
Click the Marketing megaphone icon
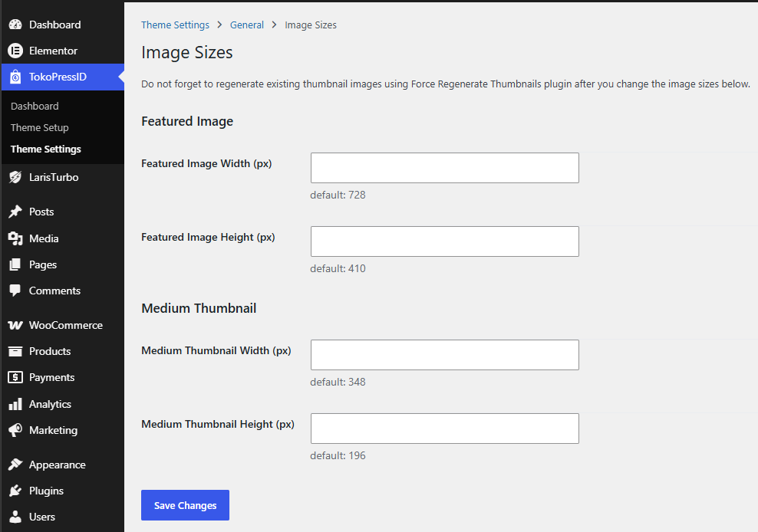15,430
